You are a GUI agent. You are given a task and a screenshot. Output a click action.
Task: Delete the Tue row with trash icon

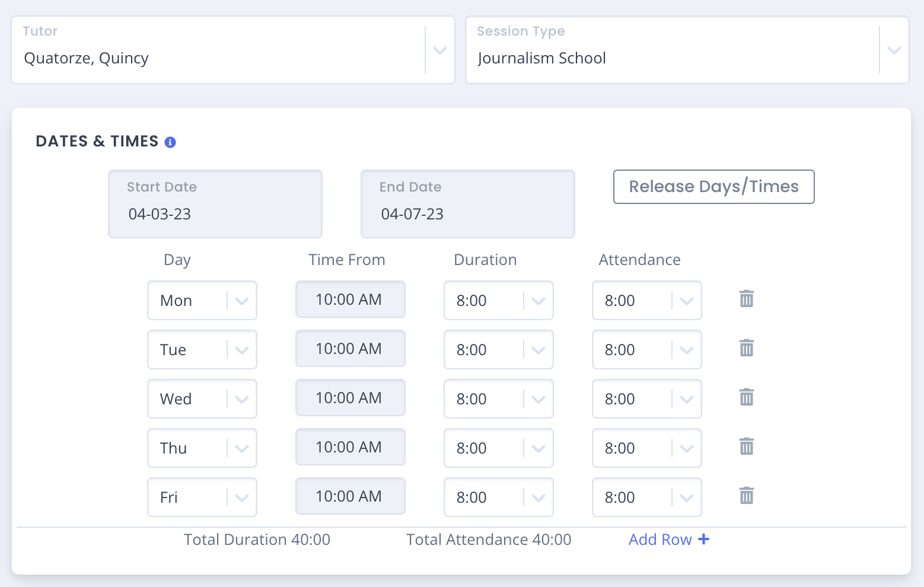click(747, 348)
